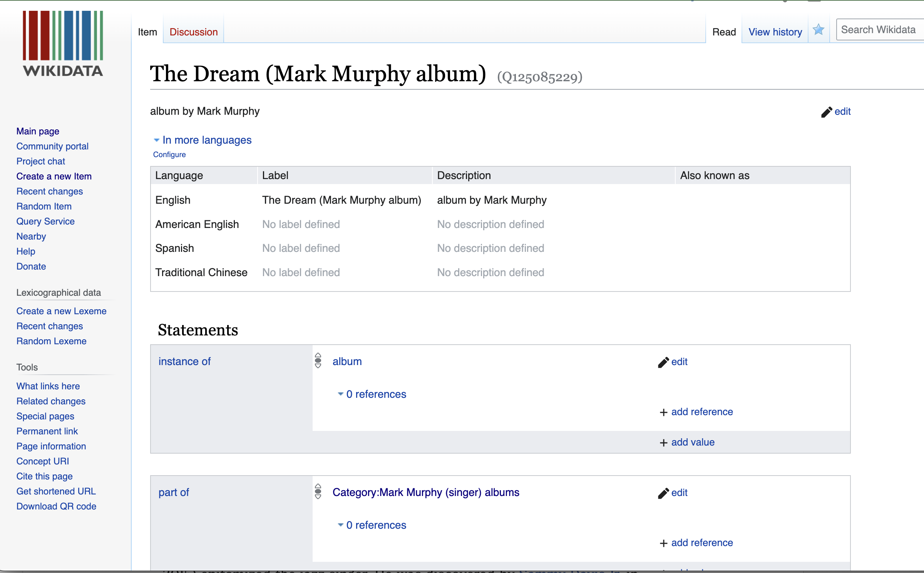Open the instance of property

[184, 362]
